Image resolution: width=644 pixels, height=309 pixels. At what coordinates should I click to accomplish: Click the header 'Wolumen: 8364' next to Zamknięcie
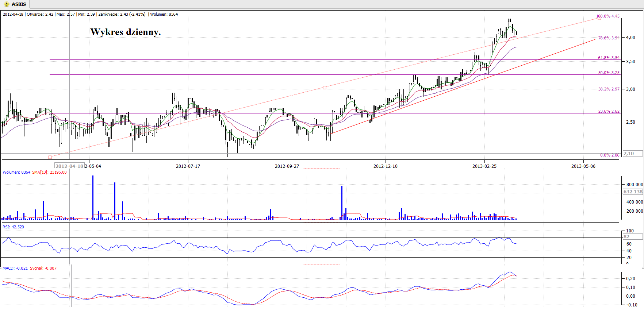click(164, 14)
